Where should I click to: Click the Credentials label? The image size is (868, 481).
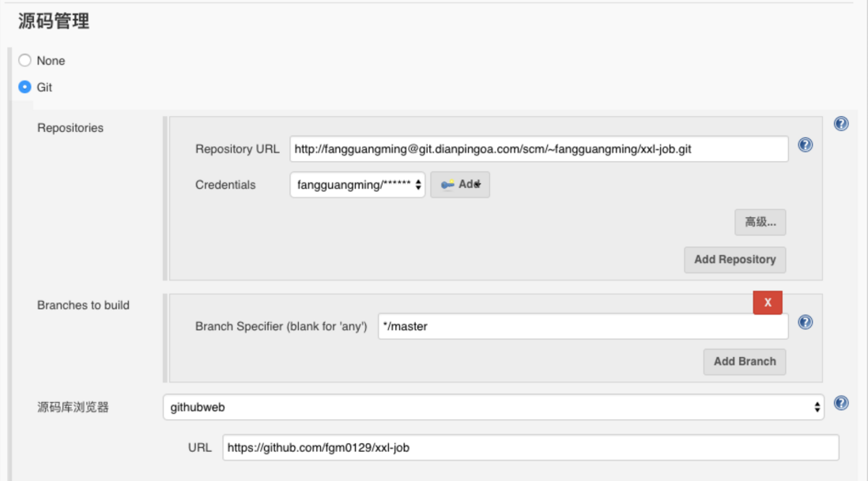(x=225, y=185)
